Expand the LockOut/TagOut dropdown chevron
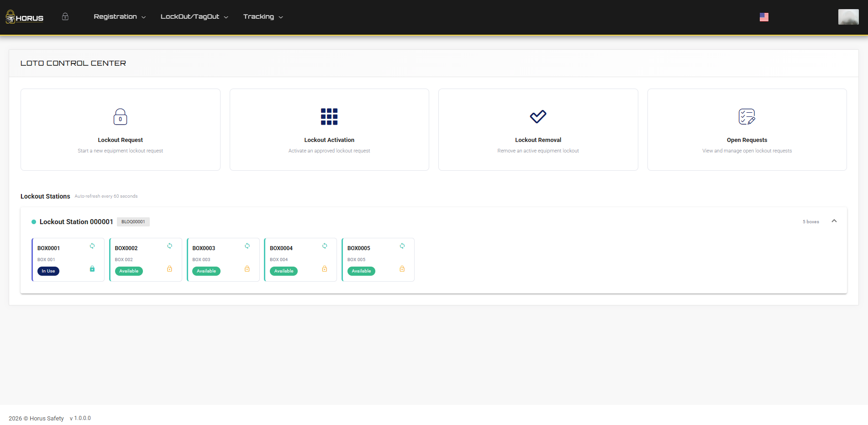868x425 pixels. (x=226, y=17)
